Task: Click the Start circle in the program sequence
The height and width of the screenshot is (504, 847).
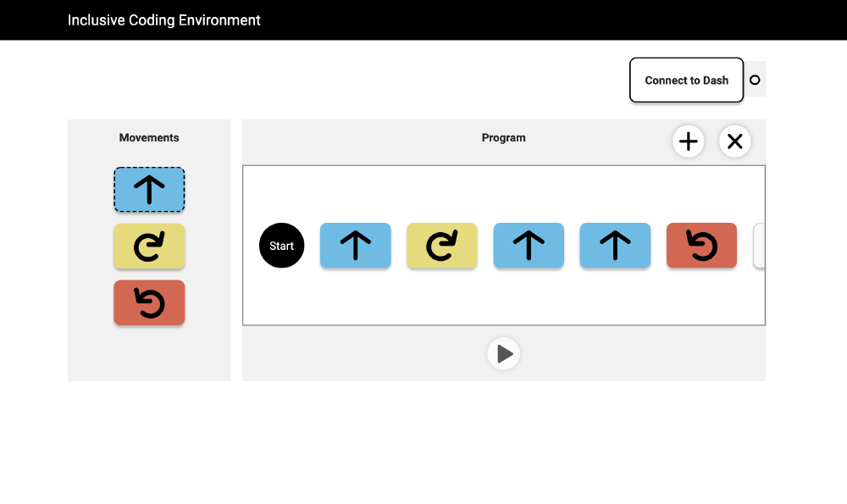Action: click(x=281, y=246)
